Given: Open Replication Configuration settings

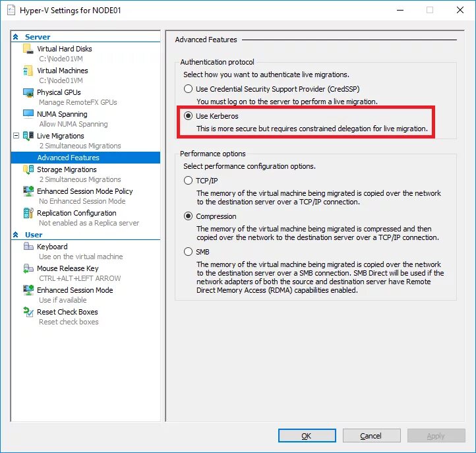Looking at the screenshot, I should pyautogui.click(x=76, y=213).
